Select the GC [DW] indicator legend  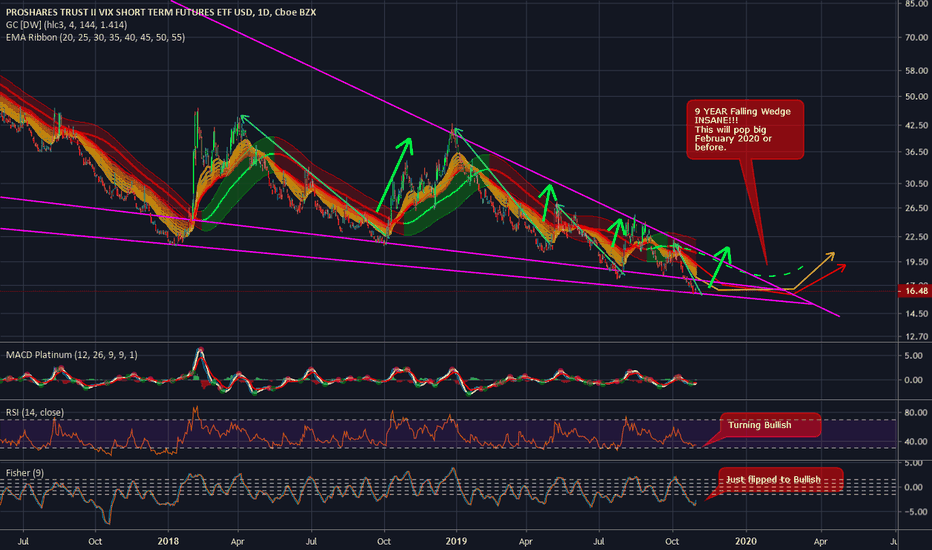pyautogui.click(x=66, y=25)
